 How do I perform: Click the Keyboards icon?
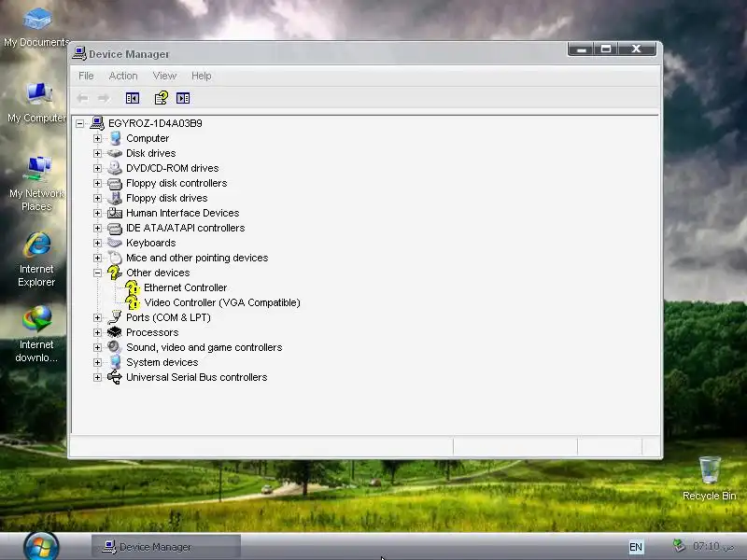pyautogui.click(x=115, y=243)
